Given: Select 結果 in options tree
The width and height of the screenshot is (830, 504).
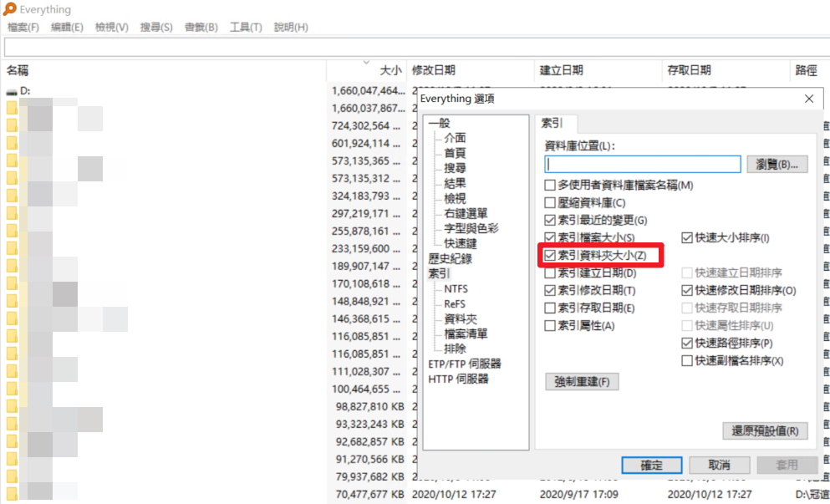Looking at the screenshot, I should 456,183.
